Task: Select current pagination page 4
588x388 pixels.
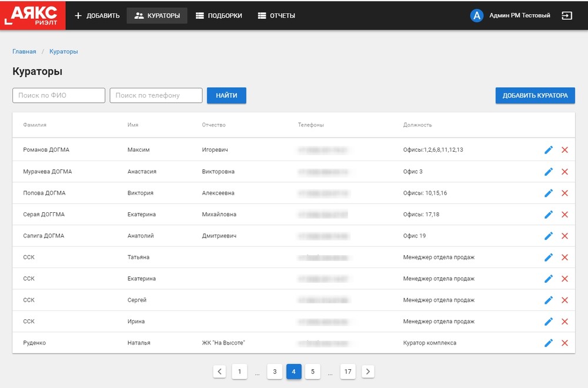Action: [x=293, y=372]
